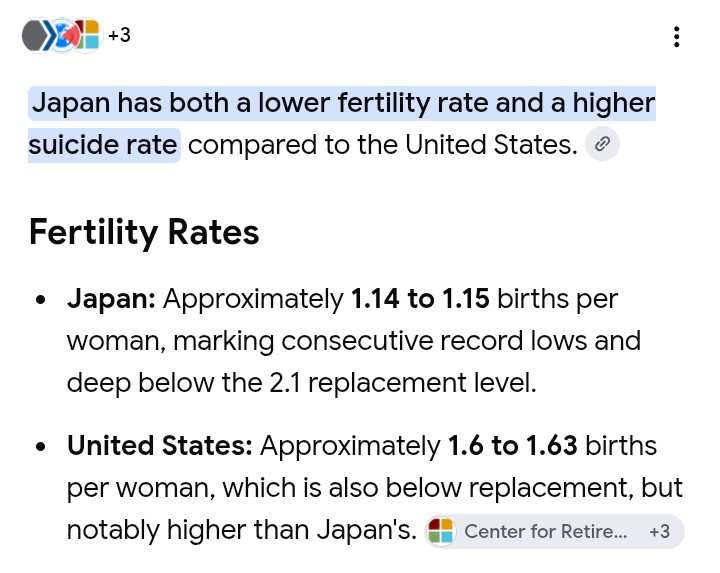Click the four-color icon in citation chip
Image resolution: width=720 pixels, height=573 pixels.
[x=441, y=532]
